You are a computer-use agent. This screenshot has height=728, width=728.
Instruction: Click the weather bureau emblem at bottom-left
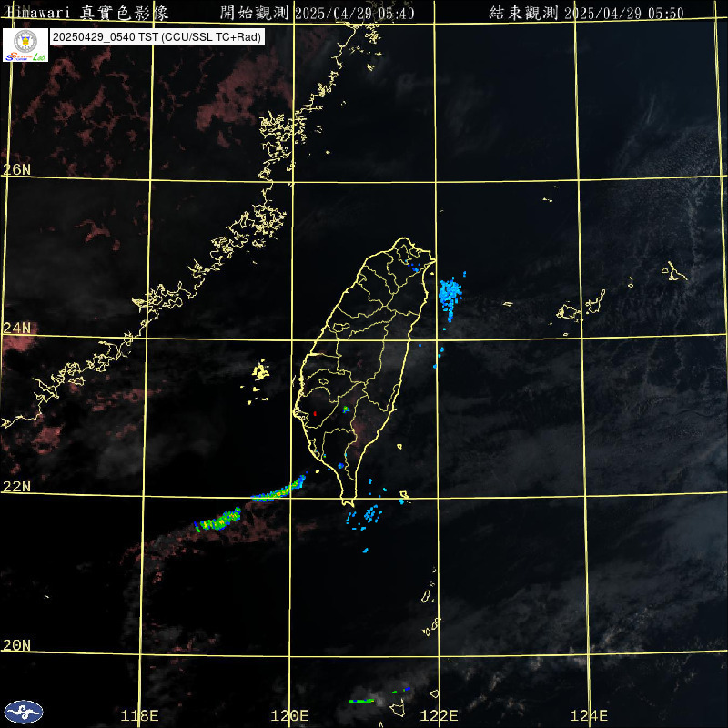[x=24, y=712]
